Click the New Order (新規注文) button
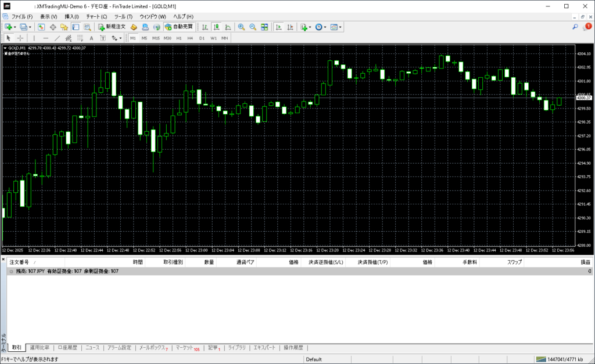Viewport: 595px width, 364px height. pos(112,27)
